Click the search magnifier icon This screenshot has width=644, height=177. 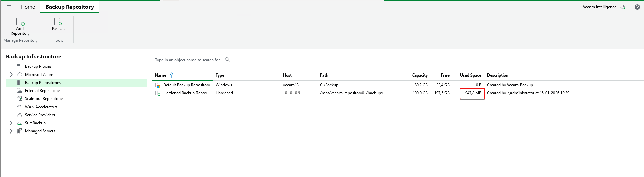click(227, 60)
